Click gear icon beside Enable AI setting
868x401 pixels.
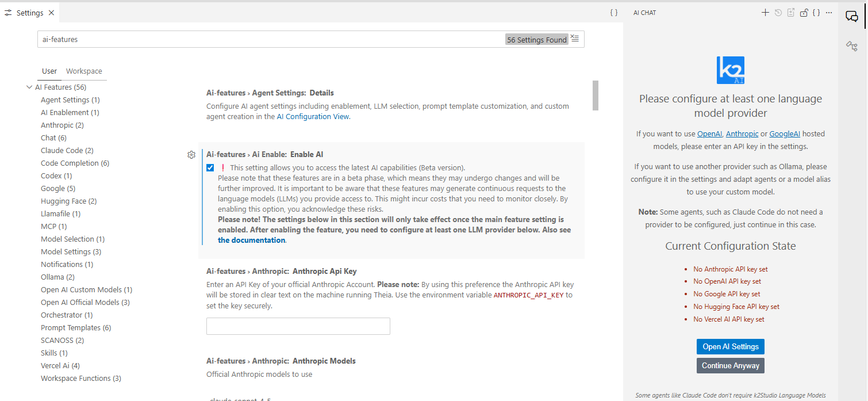pos(191,155)
